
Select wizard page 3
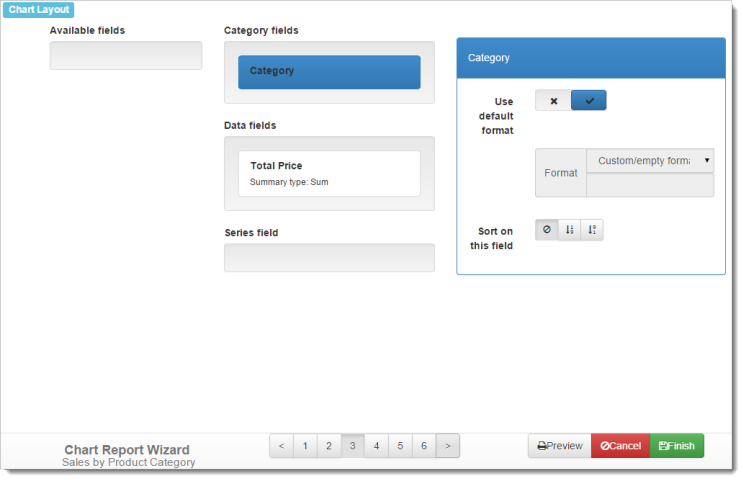coord(353,446)
